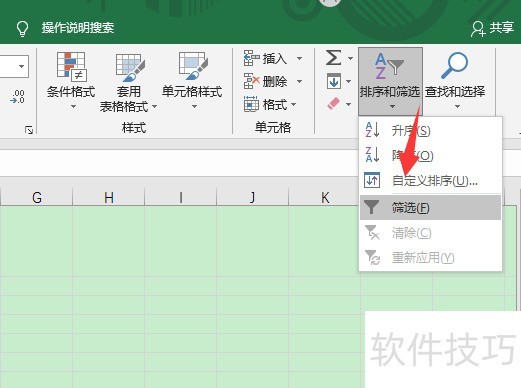
Task: Toggle 筛选(F) filter in the menu
Action: 430,208
